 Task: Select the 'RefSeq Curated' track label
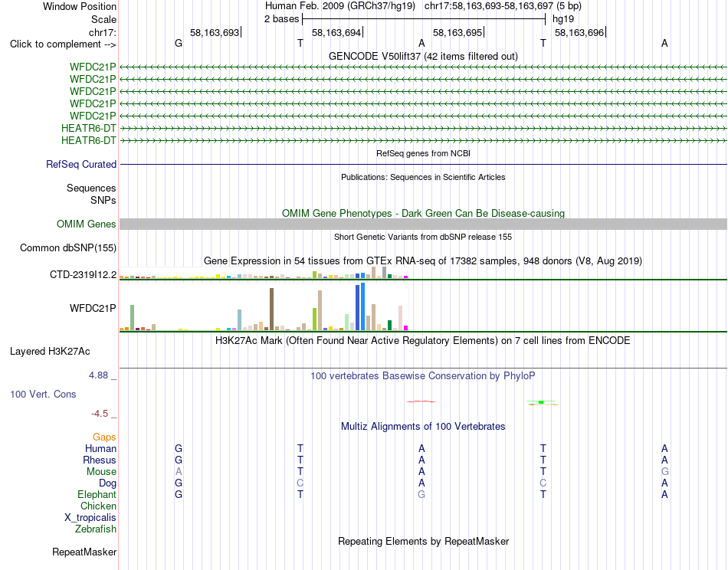point(80,164)
